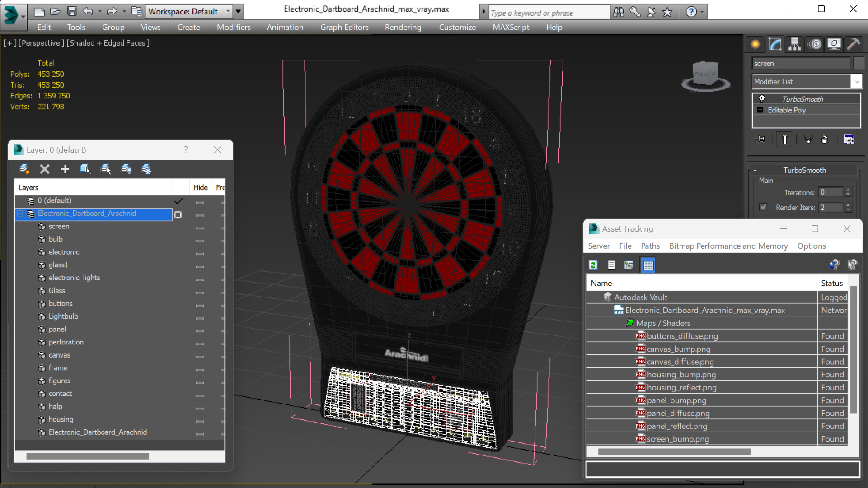This screenshot has width=868, height=488.
Task: Make the modifier unique
Action: coord(808,139)
